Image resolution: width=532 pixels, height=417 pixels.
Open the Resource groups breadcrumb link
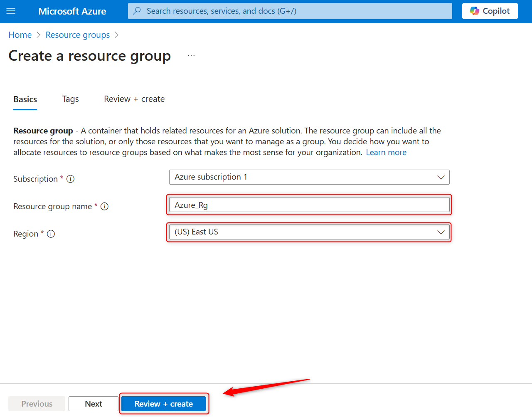tap(78, 35)
